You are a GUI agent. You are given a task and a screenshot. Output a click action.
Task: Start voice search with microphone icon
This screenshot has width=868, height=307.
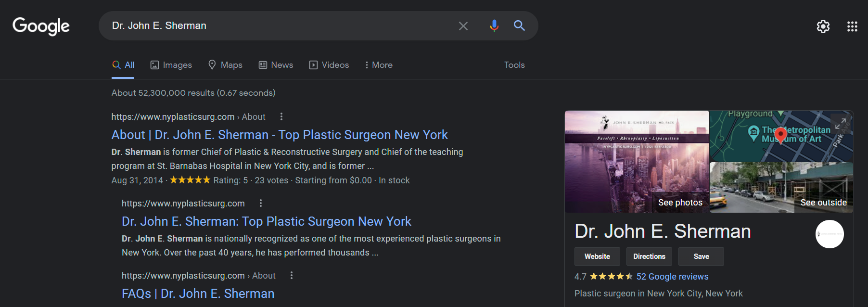tap(494, 26)
